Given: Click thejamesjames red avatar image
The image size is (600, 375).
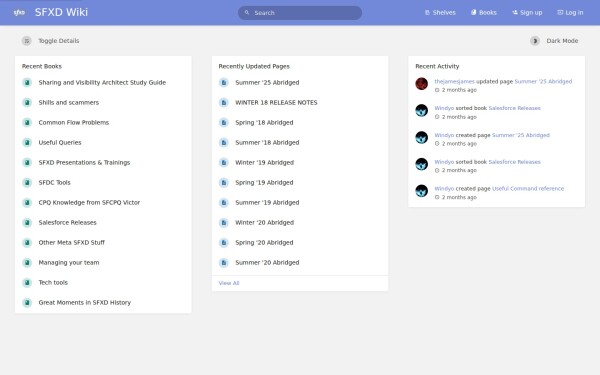Looking at the screenshot, I should point(422,83).
